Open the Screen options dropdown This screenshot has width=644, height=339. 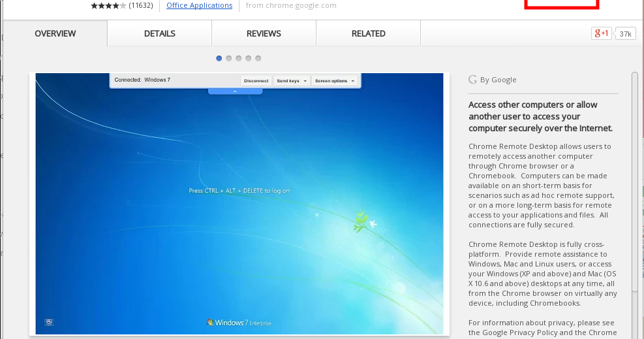click(x=334, y=80)
